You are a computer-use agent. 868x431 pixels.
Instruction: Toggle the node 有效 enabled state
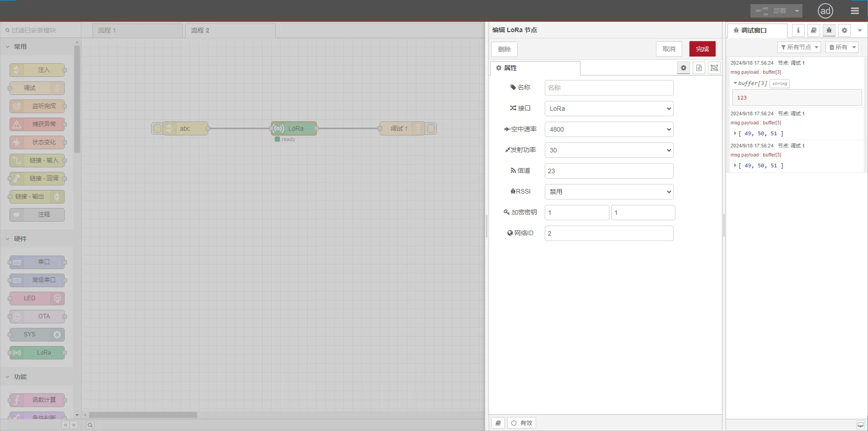pos(522,423)
